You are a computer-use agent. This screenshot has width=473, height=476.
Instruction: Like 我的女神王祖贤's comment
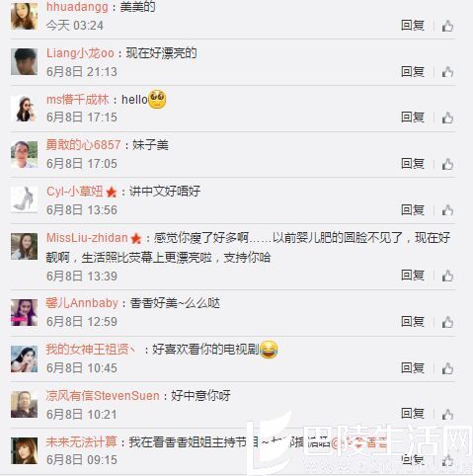pyautogui.click(x=447, y=368)
